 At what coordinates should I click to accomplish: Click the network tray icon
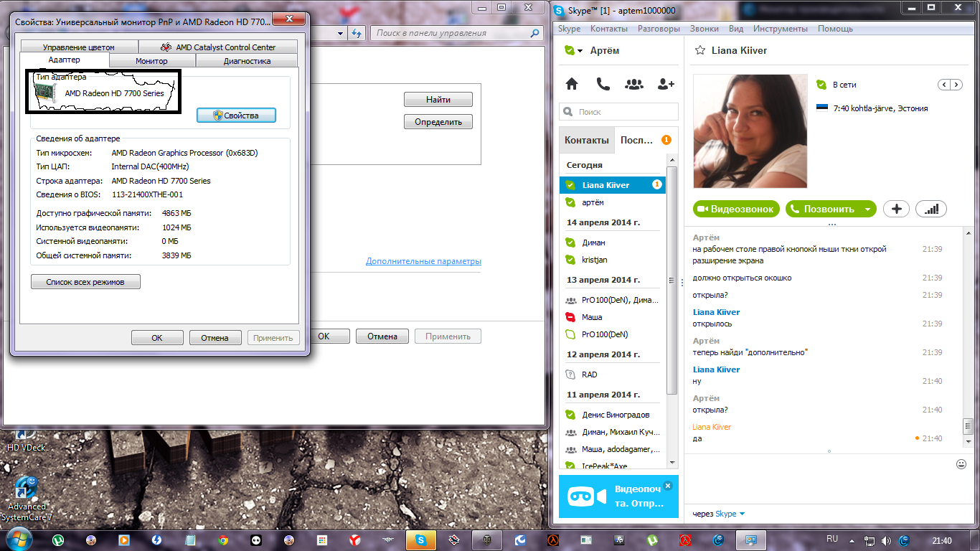pyautogui.click(x=869, y=540)
